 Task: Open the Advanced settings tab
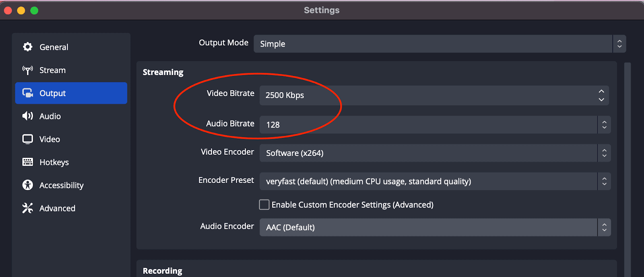(57, 208)
